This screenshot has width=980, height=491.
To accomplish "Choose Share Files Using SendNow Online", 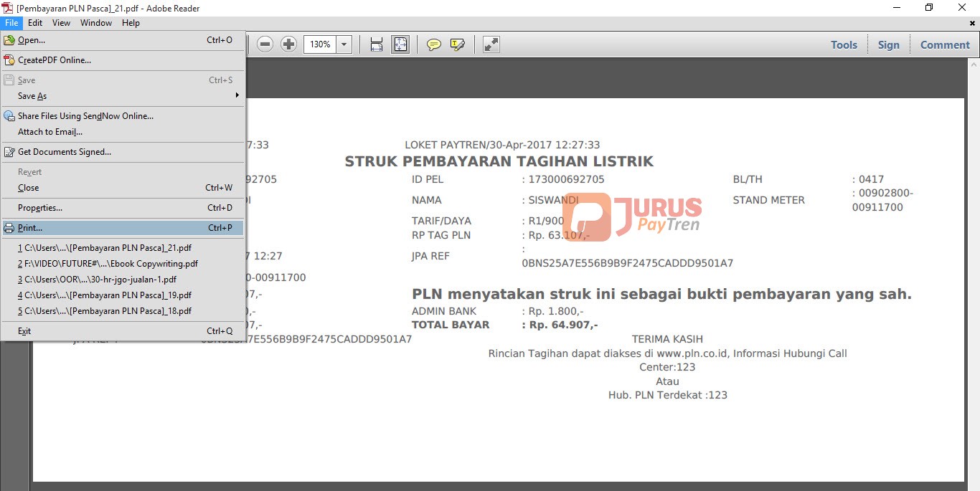I will [123, 116].
